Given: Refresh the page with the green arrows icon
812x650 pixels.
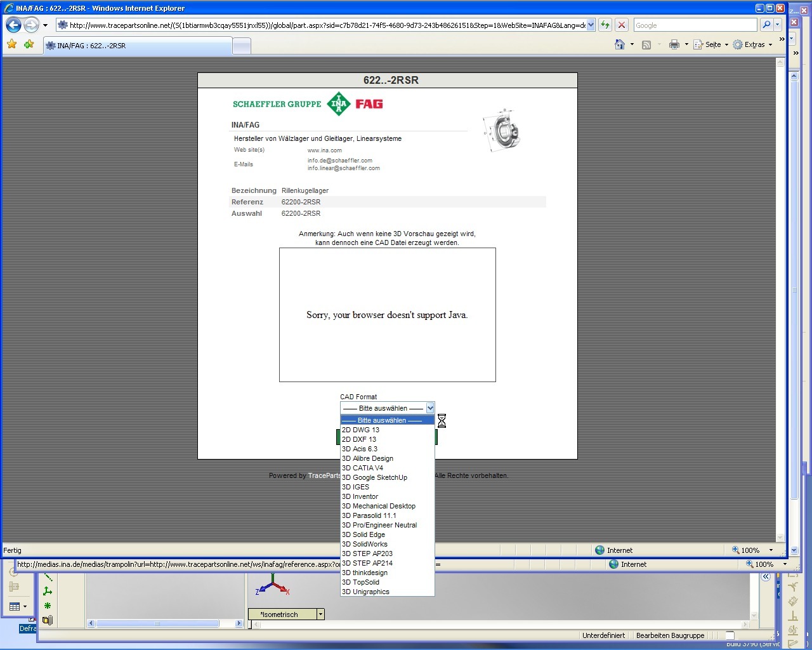Looking at the screenshot, I should coord(605,25).
